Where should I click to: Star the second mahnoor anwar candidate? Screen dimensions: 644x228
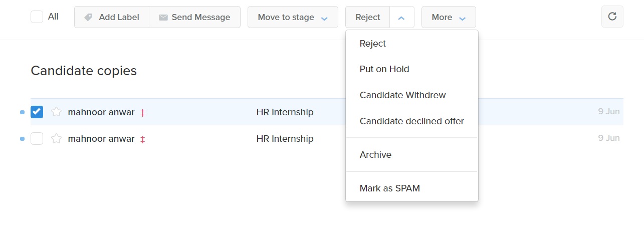[56, 139]
